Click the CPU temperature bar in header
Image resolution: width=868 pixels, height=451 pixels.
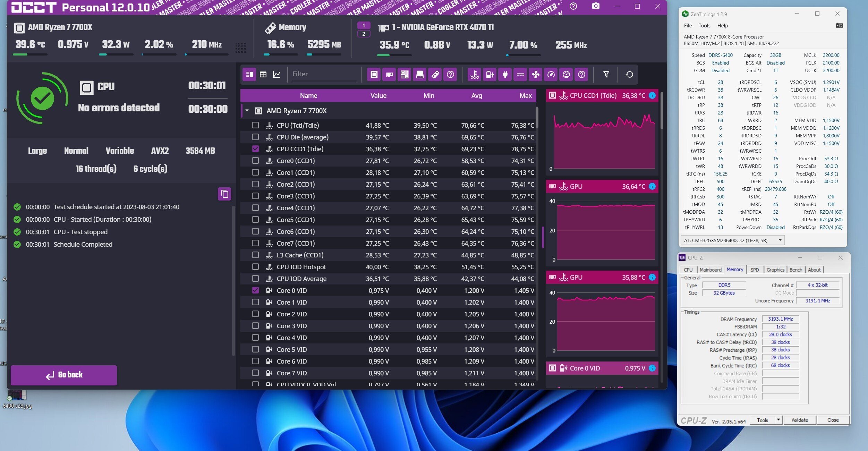click(x=30, y=54)
